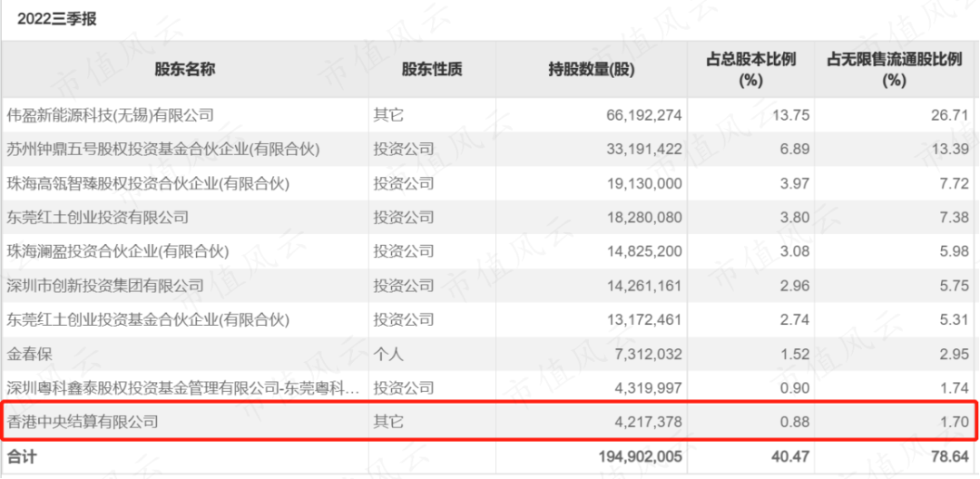Click the 占无限售流通股比例(%) column header
The width and height of the screenshot is (980, 479).
(x=894, y=70)
